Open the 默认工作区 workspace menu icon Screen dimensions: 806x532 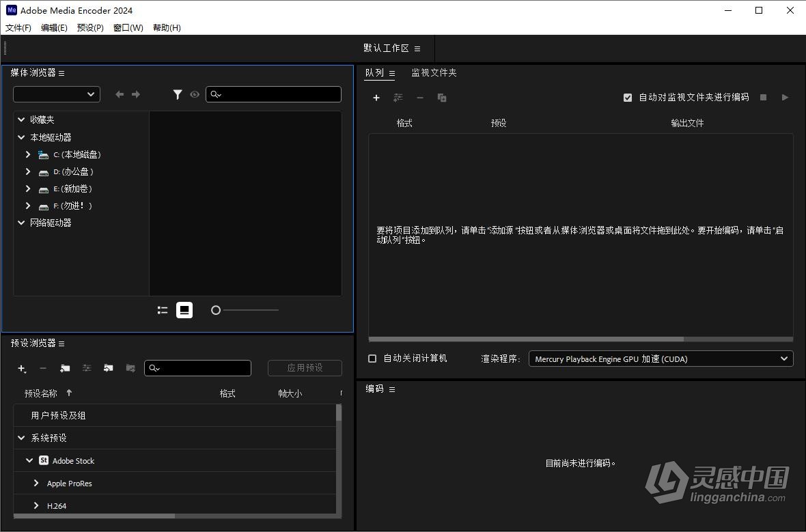(x=417, y=49)
